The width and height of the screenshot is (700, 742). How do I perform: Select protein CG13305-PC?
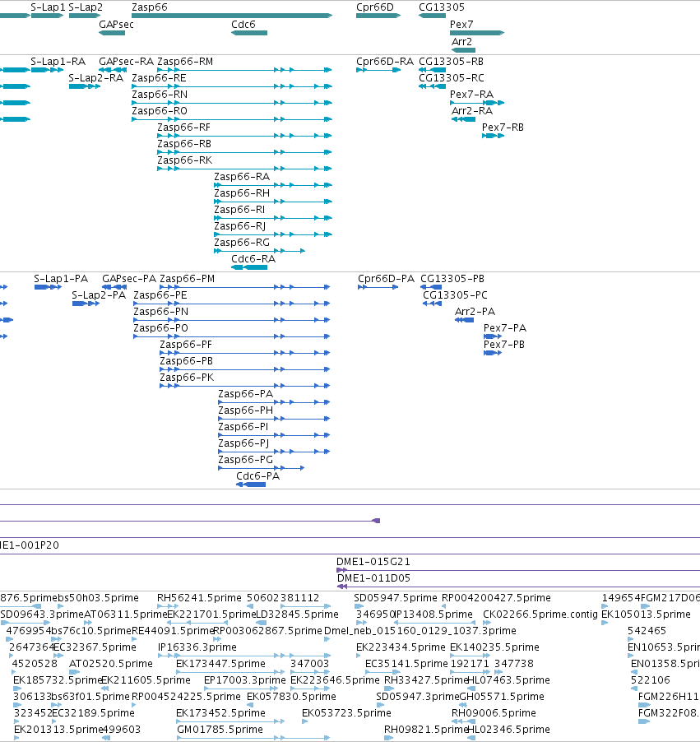(455, 295)
